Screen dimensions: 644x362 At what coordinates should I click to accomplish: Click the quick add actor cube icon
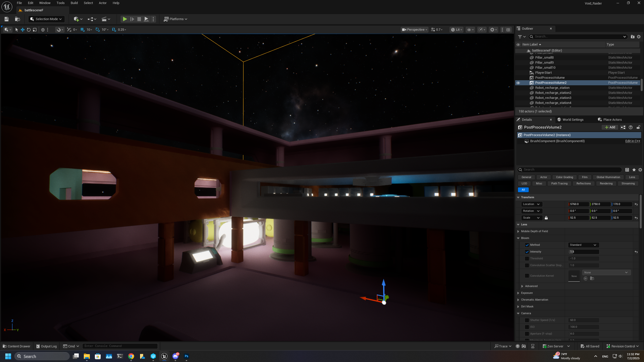pyautogui.click(x=76, y=19)
